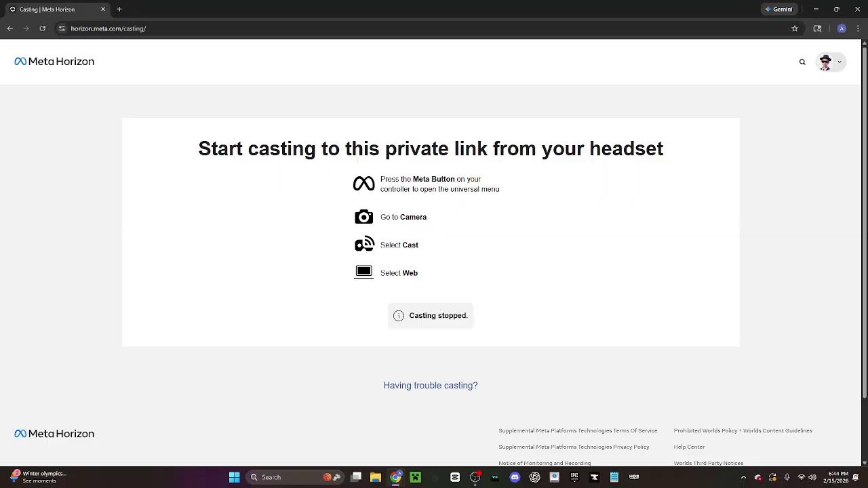Open a new browser tab
The image size is (868, 488).
tap(119, 9)
